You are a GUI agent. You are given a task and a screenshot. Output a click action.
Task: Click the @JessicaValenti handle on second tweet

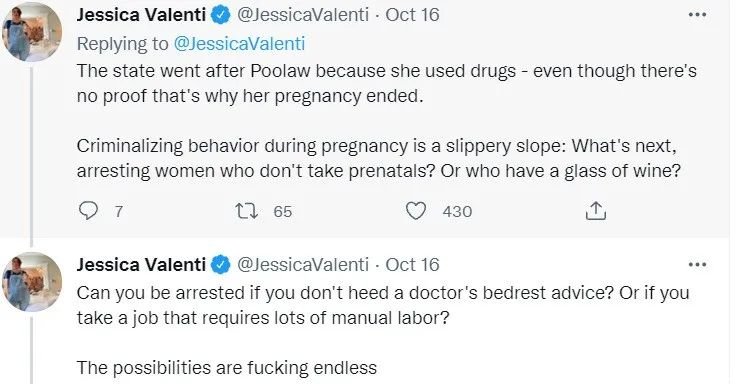(302, 265)
